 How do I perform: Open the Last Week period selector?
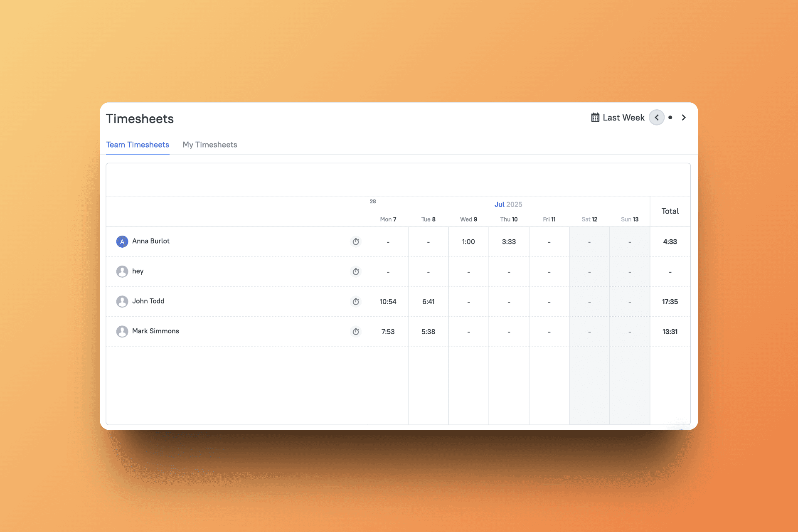623,117
